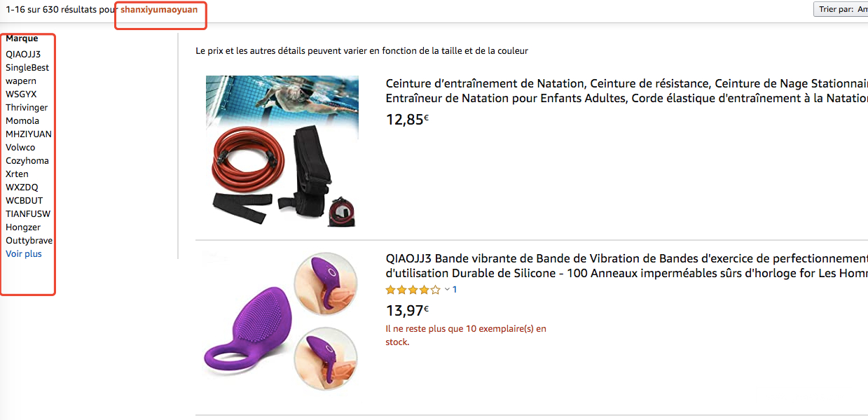Expand the rating popover arrow beside stars
Screen dimensions: 868x420
coord(447,290)
